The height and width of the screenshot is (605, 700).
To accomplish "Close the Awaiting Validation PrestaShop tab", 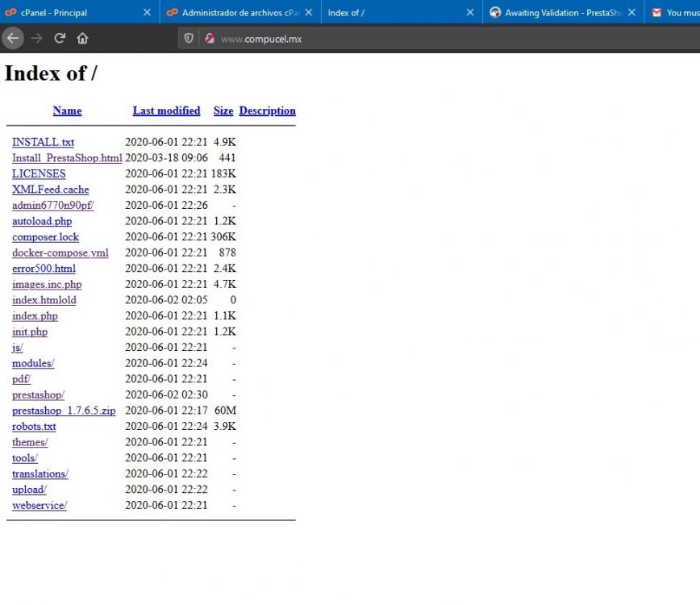I will [631, 12].
